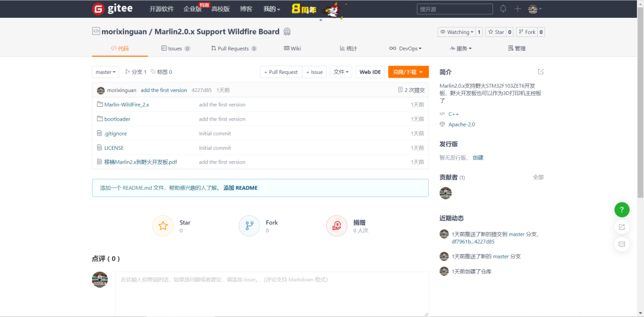Click the 捐赠 donate icon circle

pyautogui.click(x=337, y=226)
